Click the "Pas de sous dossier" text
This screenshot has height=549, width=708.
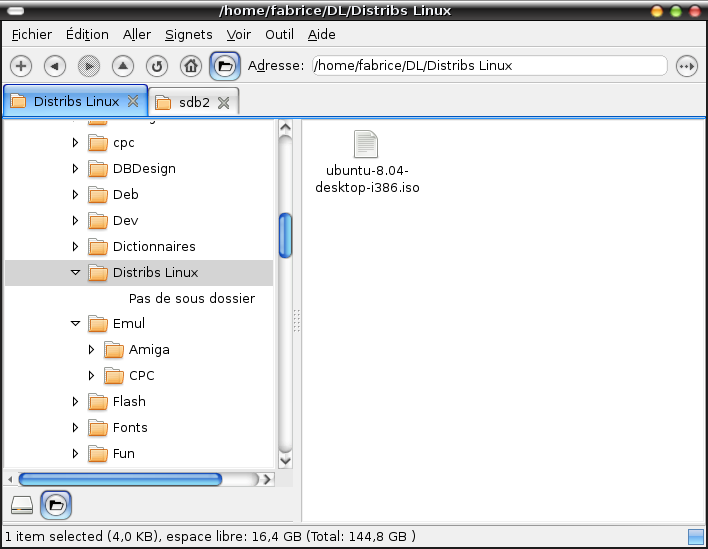tap(192, 298)
